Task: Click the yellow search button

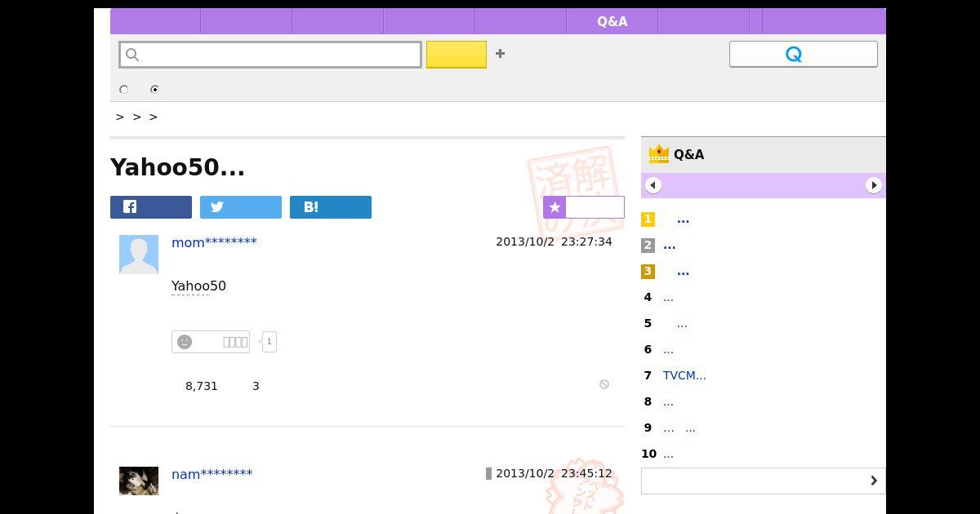Action: click(457, 55)
